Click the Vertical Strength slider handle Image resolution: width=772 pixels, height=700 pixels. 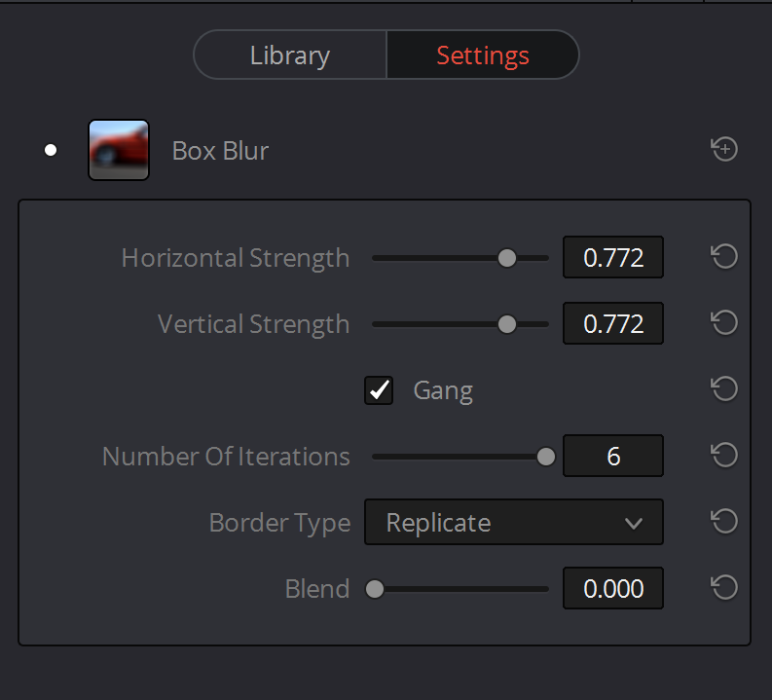coord(506,324)
